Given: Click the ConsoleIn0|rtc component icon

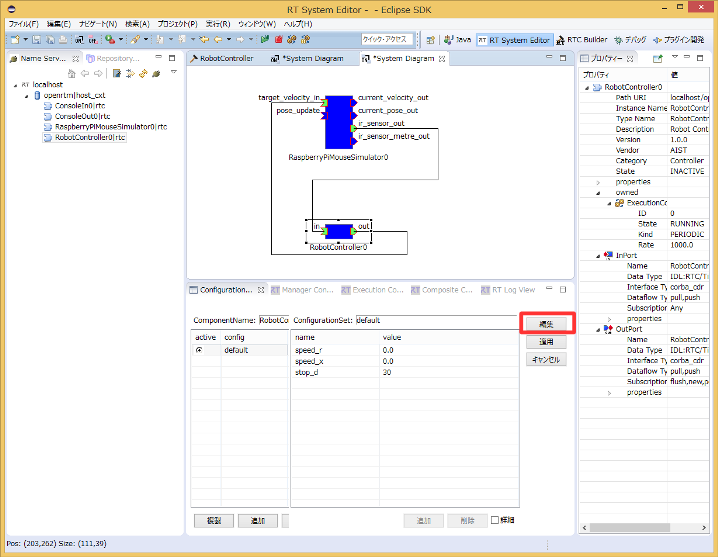Looking at the screenshot, I should pyautogui.click(x=47, y=105).
